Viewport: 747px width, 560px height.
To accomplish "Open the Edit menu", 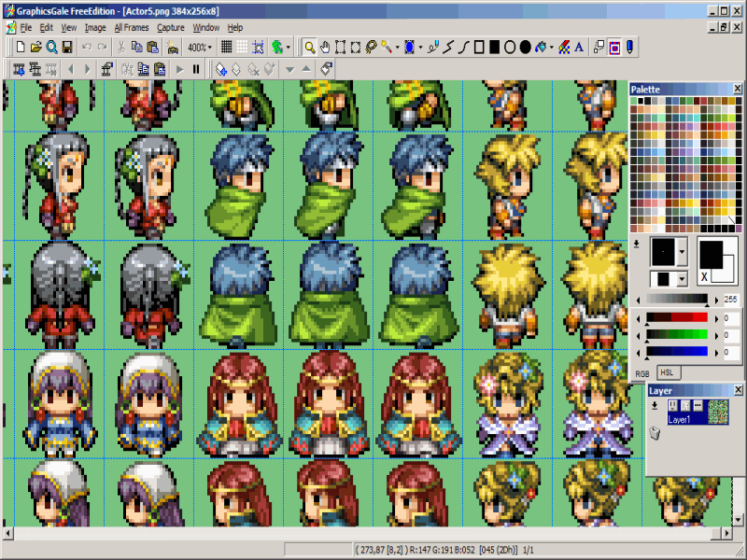I will 46,28.
